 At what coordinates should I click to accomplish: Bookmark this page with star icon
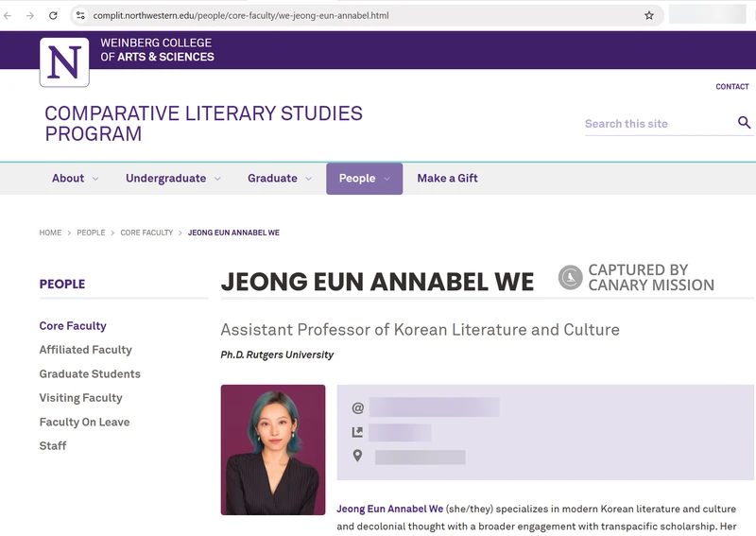pyautogui.click(x=649, y=16)
